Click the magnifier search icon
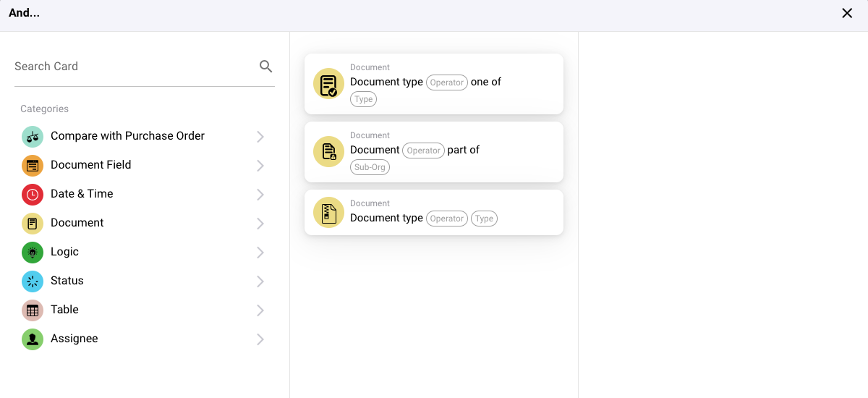 click(x=265, y=67)
